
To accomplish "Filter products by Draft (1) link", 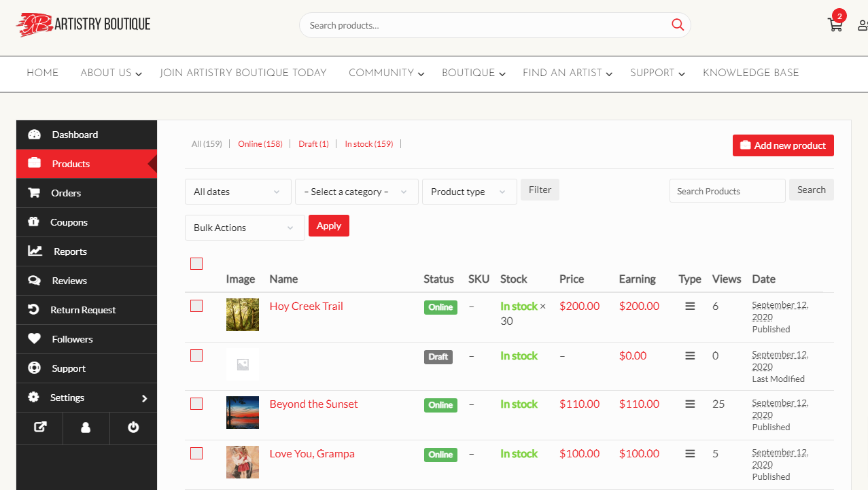I will tap(313, 144).
